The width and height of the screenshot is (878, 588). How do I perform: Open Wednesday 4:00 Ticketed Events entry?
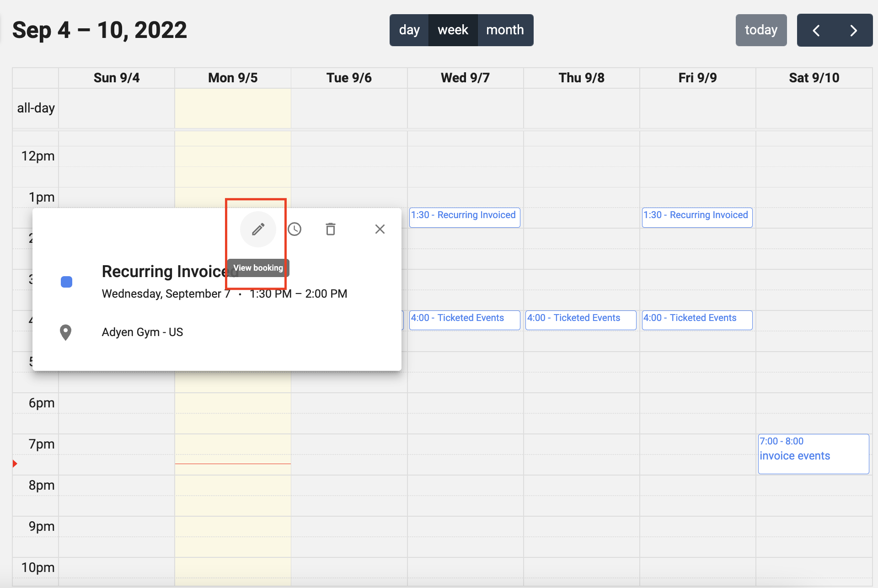coord(464,320)
